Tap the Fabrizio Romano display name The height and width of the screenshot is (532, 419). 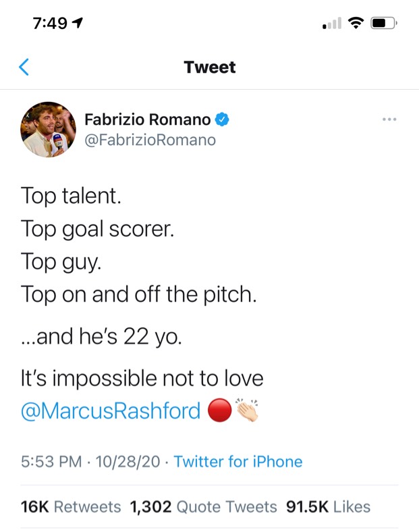[x=148, y=119]
